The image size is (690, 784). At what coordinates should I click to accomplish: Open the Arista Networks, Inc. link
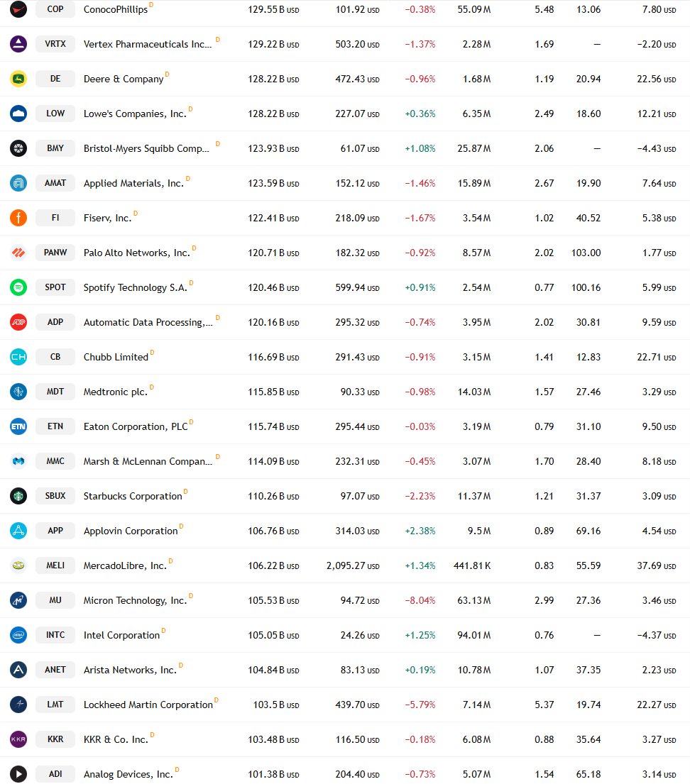tap(130, 670)
